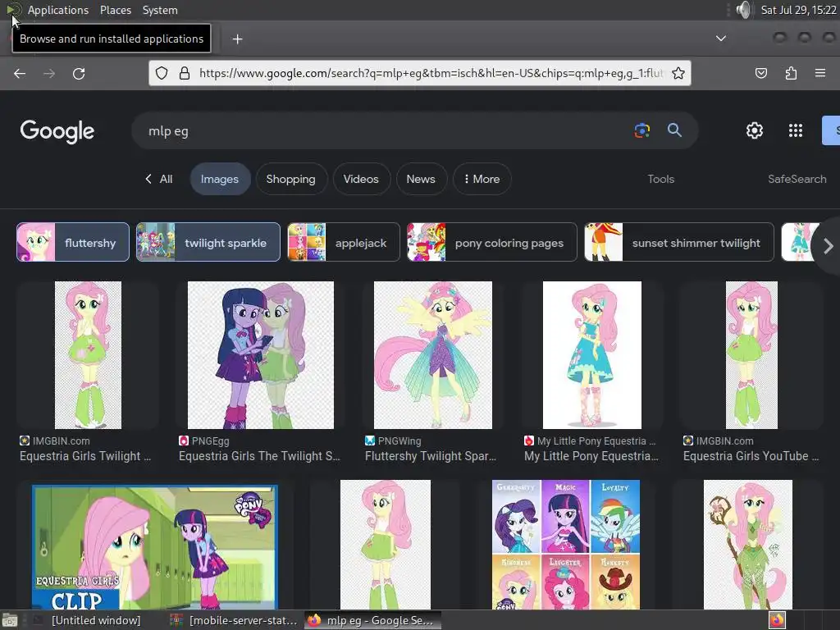This screenshot has height=630, width=840.
Task: Open the System menu
Action: click(160, 10)
